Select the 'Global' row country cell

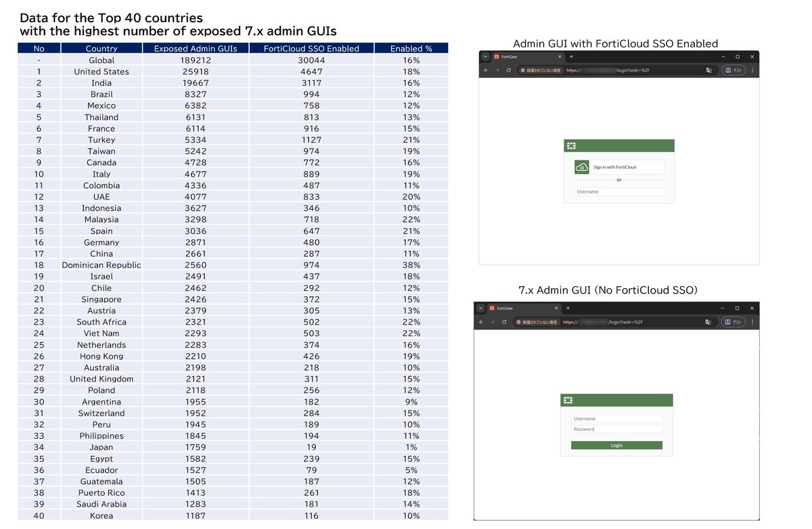[101, 60]
